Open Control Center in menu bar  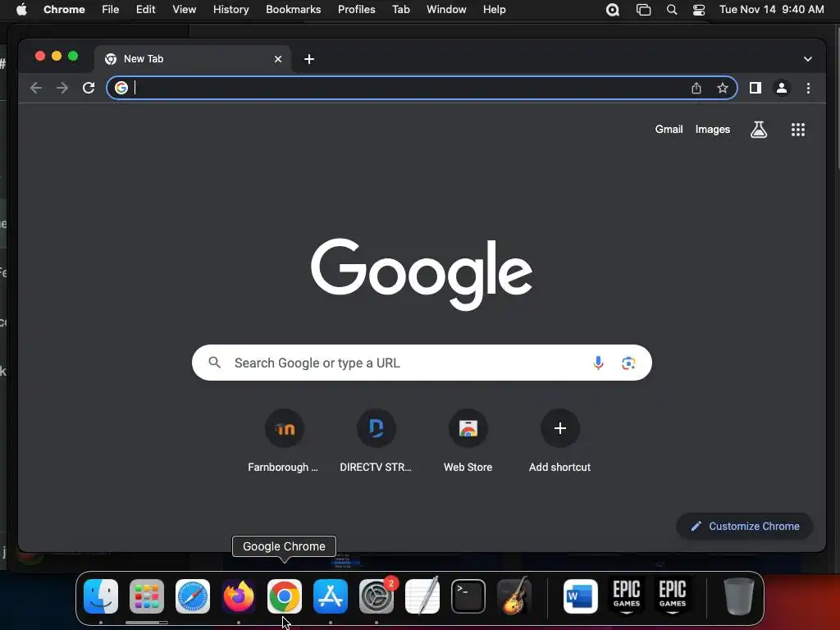[x=699, y=10]
